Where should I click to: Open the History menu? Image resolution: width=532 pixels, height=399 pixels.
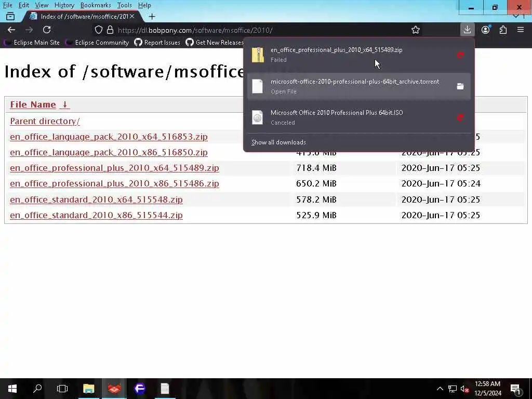click(x=64, y=5)
